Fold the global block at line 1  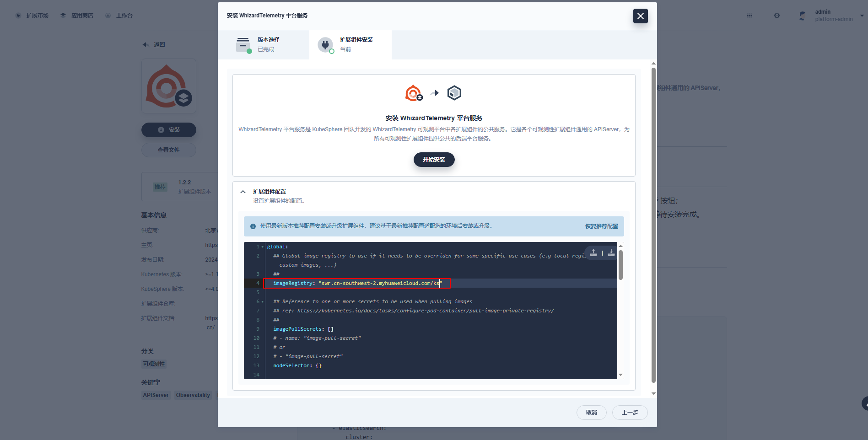point(263,247)
